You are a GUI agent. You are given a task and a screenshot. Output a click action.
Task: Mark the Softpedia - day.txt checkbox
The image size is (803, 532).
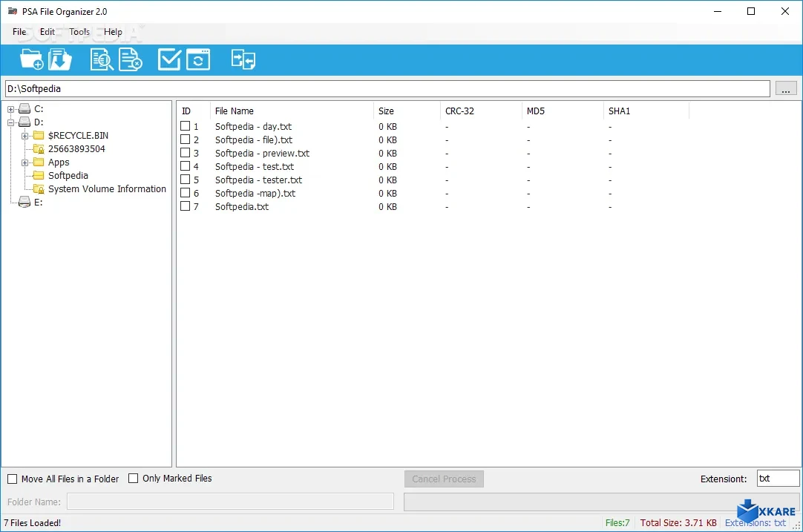(183, 126)
